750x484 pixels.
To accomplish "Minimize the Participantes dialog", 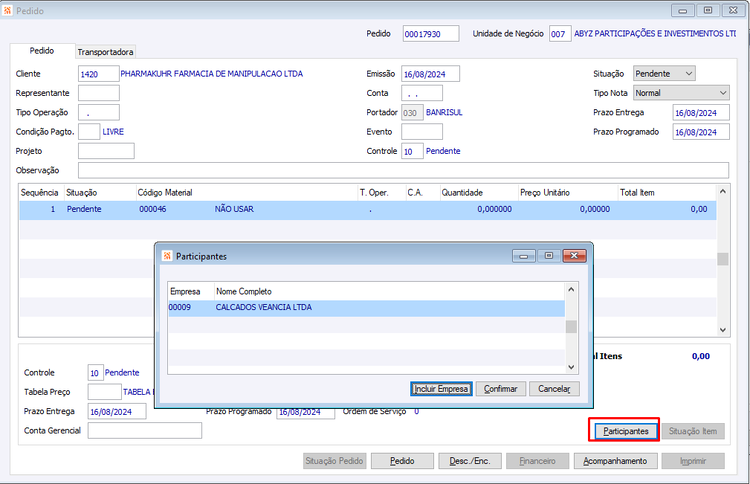I will 524,256.
